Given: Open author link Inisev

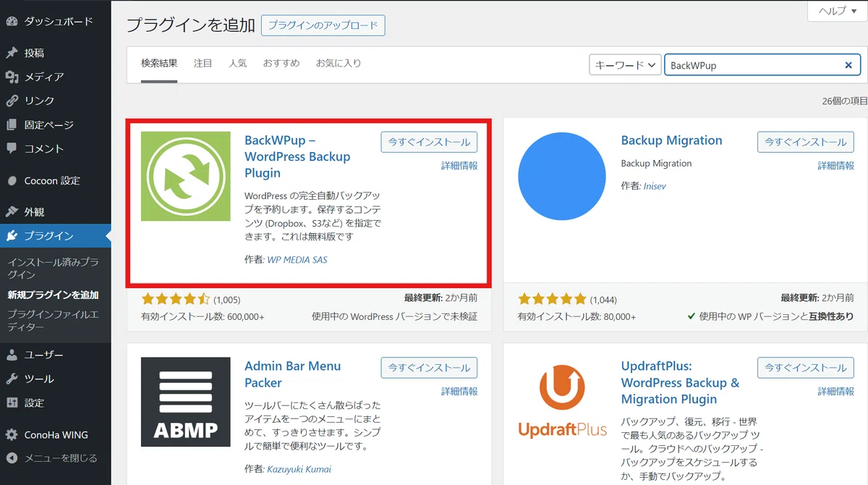Looking at the screenshot, I should pyautogui.click(x=655, y=186).
